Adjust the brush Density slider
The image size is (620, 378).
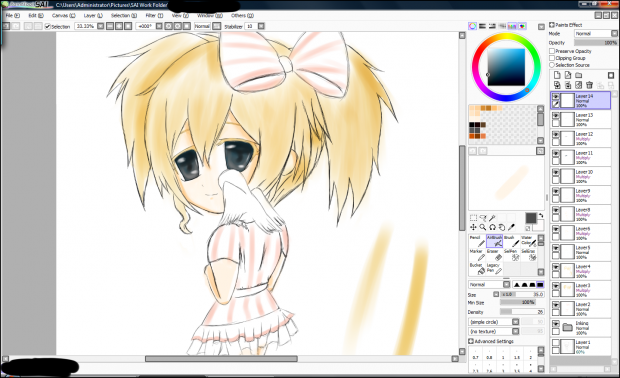coord(522,312)
